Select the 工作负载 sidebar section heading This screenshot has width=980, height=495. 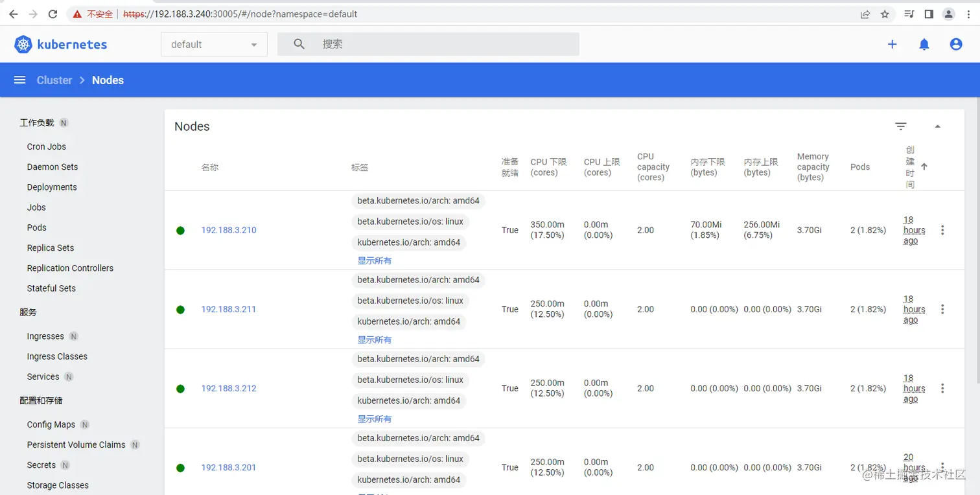[x=37, y=122]
